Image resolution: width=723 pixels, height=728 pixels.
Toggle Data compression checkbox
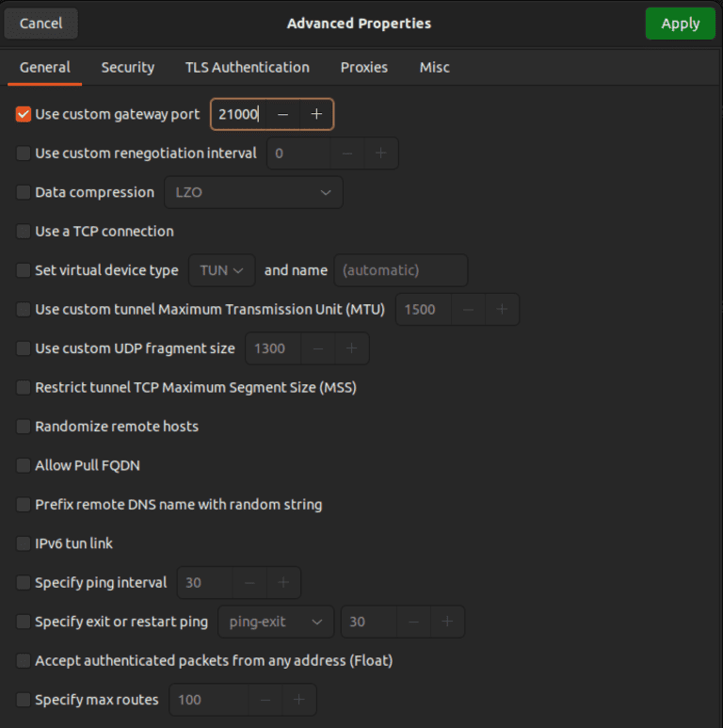[x=24, y=192]
